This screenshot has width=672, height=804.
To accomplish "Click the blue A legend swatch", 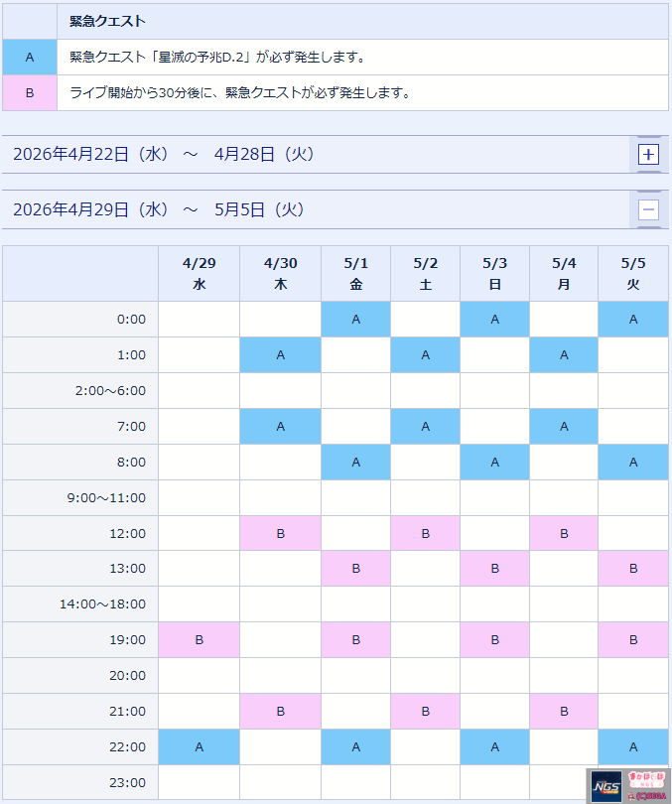I will (x=30, y=58).
